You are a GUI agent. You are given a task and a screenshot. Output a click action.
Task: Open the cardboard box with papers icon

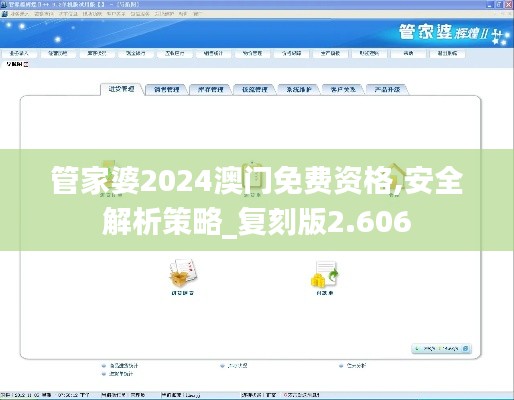tap(183, 273)
